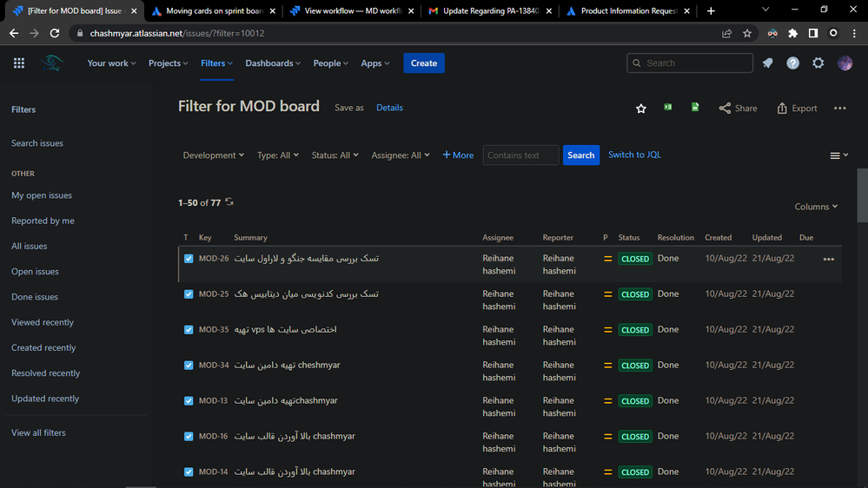This screenshot has width=868, height=488.
Task: Click medium priority icon for MOD-25
Action: 608,294
